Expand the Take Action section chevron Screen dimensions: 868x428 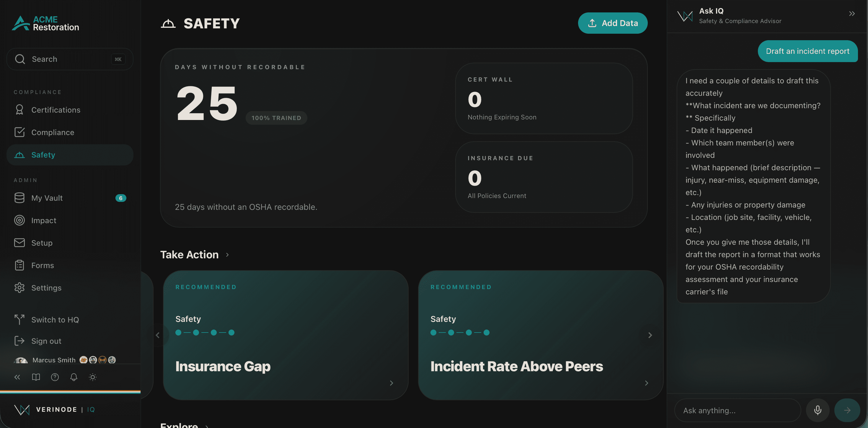tap(227, 254)
